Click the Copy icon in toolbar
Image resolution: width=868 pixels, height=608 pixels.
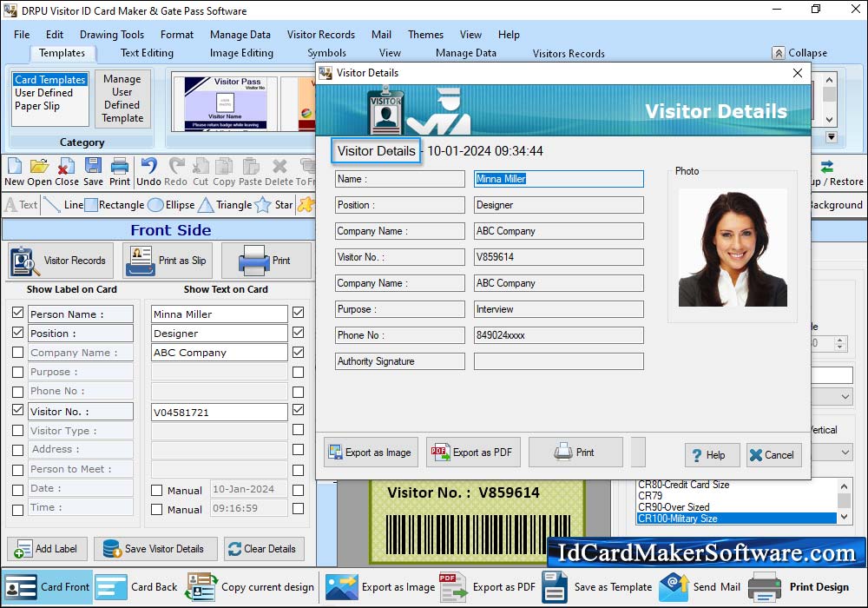[224, 172]
